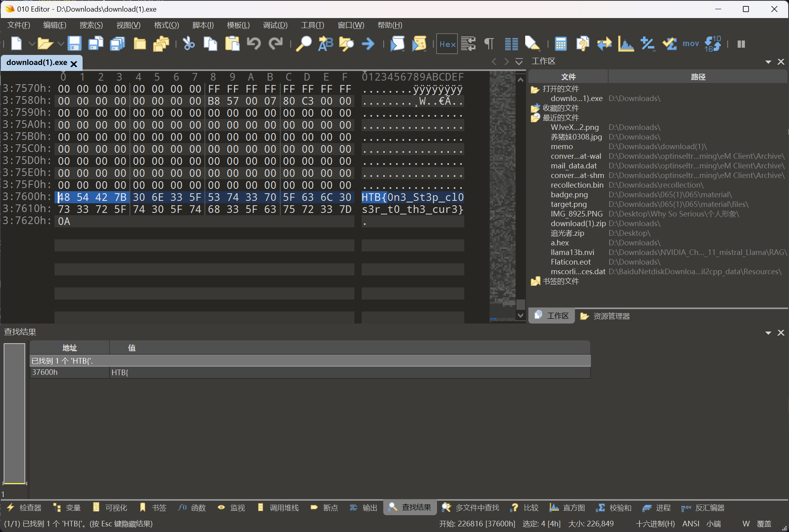This screenshot has width=789, height=532.
Task: Open recent file badge.png
Action: (569, 195)
